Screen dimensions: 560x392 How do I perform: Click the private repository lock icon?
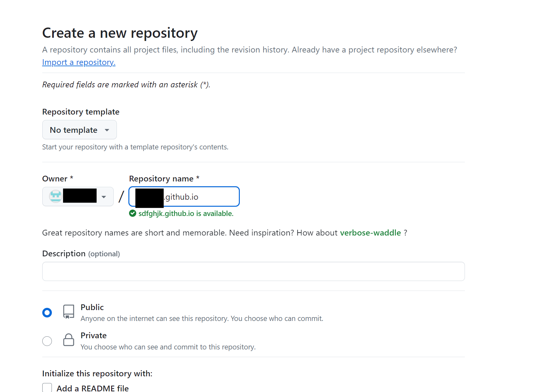(x=69, y=340)
